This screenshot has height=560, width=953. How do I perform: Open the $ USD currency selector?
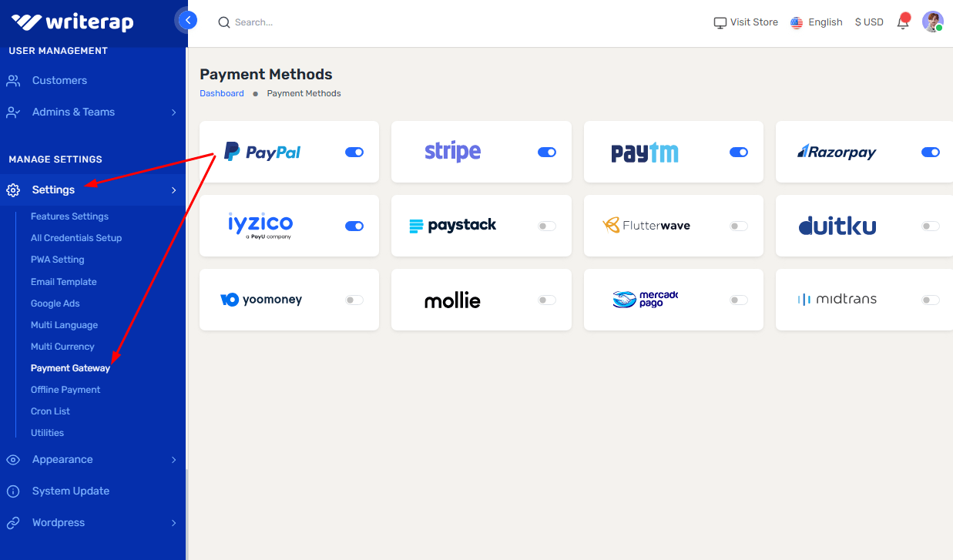[869, 22]
